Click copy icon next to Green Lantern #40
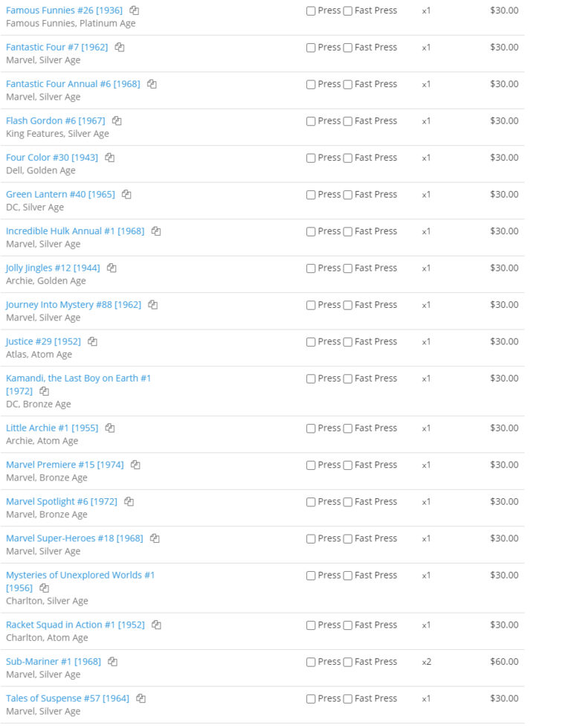This screenshot has height=728, width=580. pyautogui.click(x=126, y=194)
